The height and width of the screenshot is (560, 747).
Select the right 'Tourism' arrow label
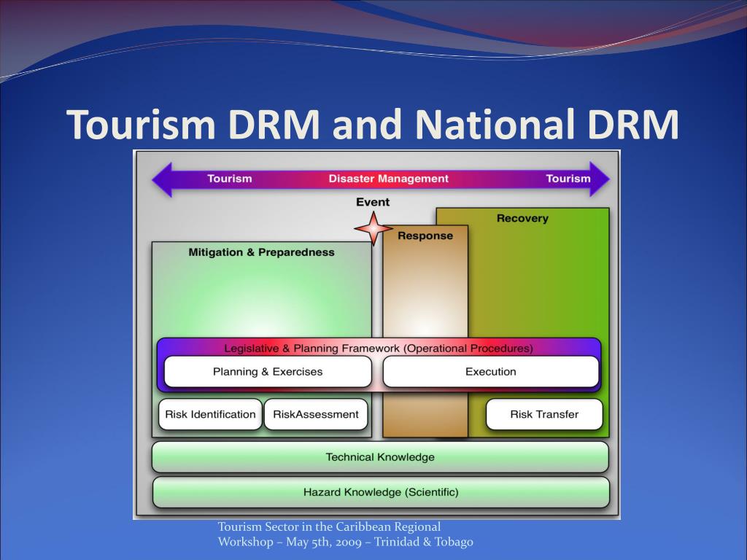click(x=568, y=179)
